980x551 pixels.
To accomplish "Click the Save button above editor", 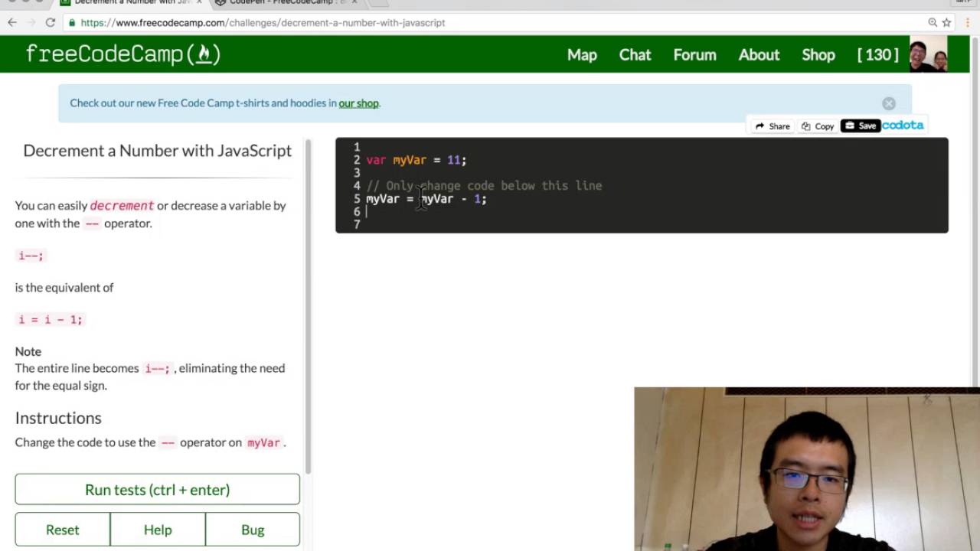I will pyautogui.click(x=861, y=126).
